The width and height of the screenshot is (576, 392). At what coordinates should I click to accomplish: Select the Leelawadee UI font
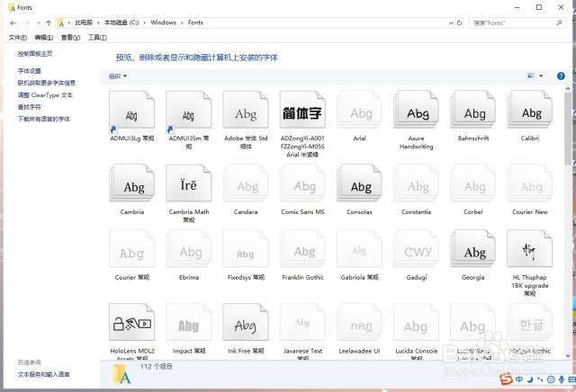[x=359, y=322]
